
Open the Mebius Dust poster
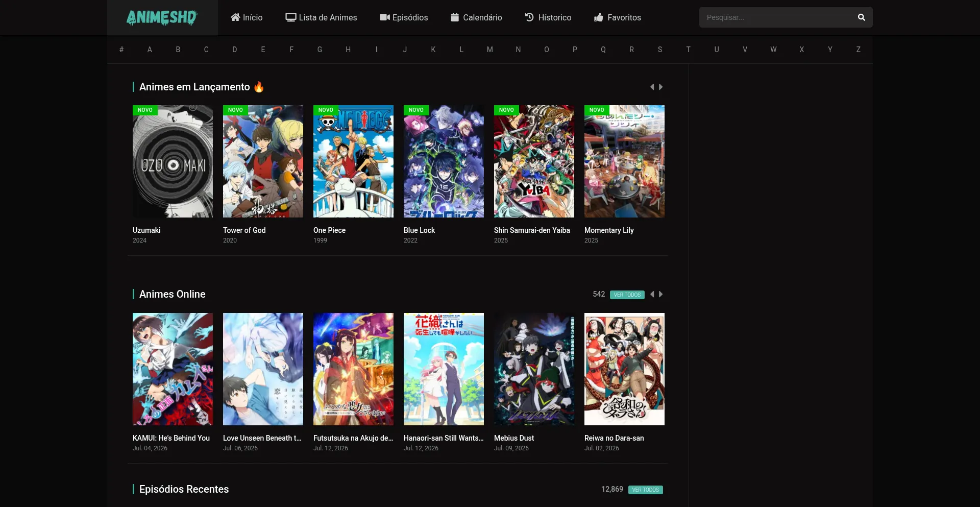[534, 369]
